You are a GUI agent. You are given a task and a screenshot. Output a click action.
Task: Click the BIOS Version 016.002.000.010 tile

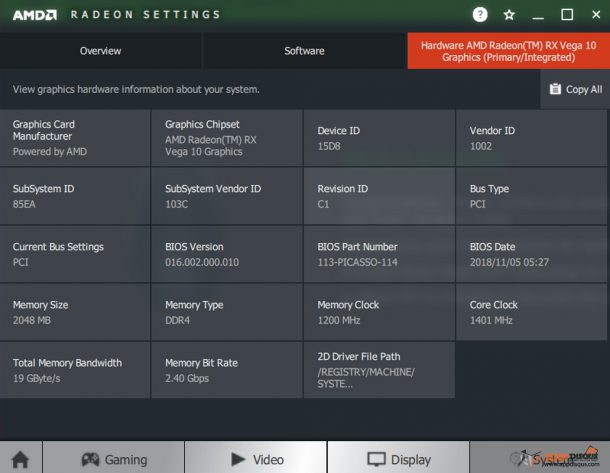[227, 254]
